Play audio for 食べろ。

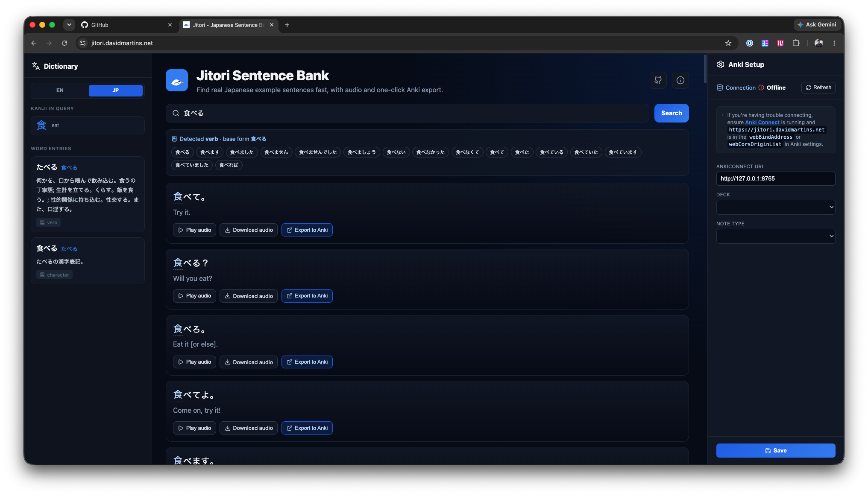194,362
